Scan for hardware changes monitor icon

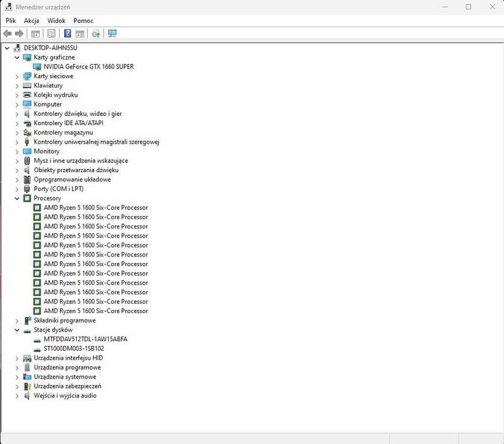(x=112, y=34)
